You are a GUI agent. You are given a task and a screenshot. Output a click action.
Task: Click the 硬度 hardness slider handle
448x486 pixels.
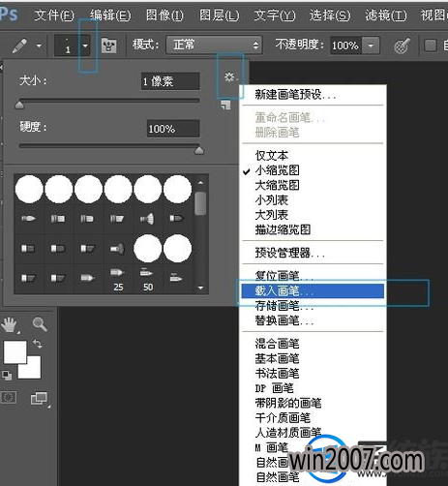199,150
